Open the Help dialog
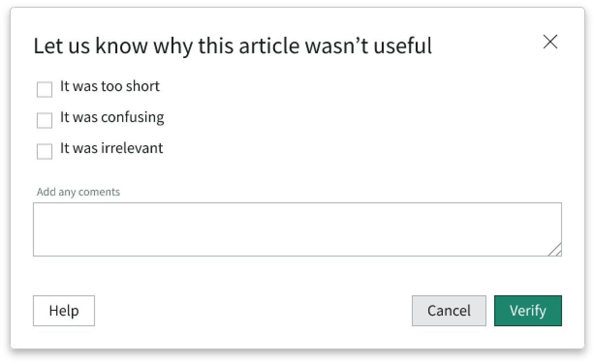The width and height of the screenshot is (594, 364). pos(63,311)
